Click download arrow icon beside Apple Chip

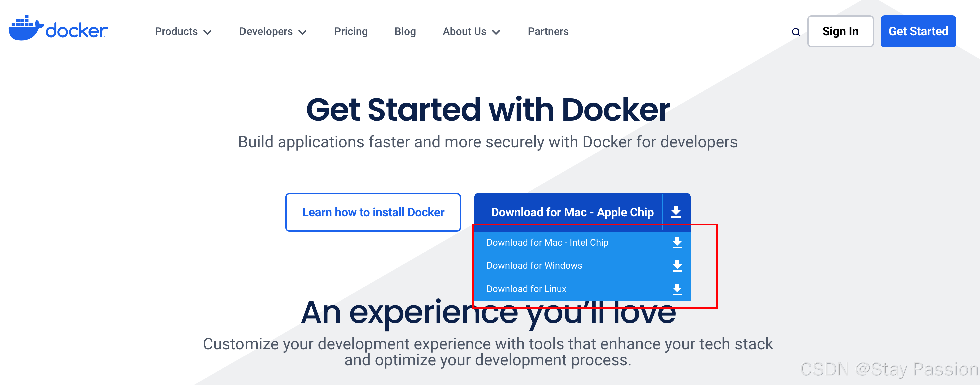[676, 212]
